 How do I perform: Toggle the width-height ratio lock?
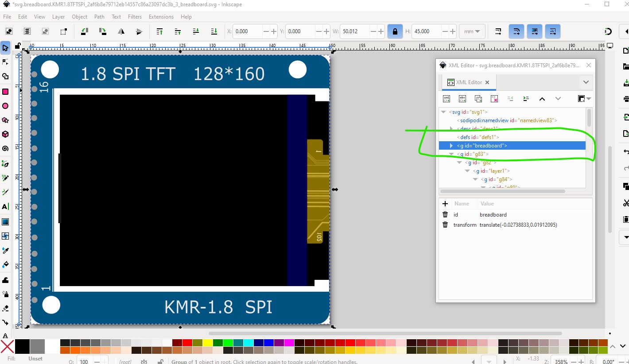click(x=394, y=31)
